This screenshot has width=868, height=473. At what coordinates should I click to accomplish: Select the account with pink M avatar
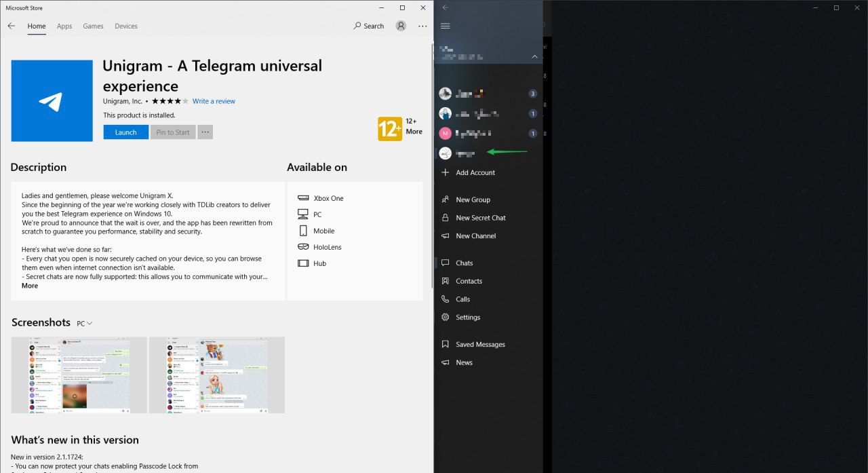(488, 133)
